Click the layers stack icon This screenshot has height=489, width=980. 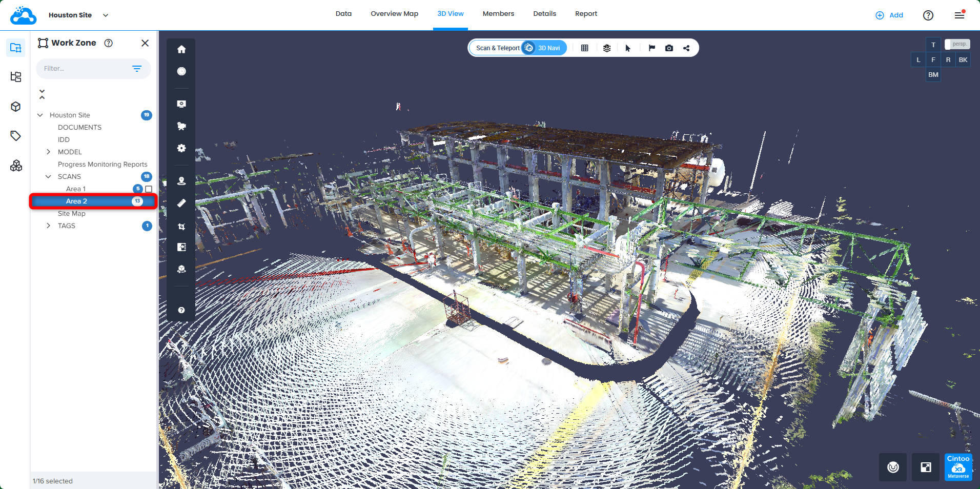pyautogui.click(x=607, y=48)
